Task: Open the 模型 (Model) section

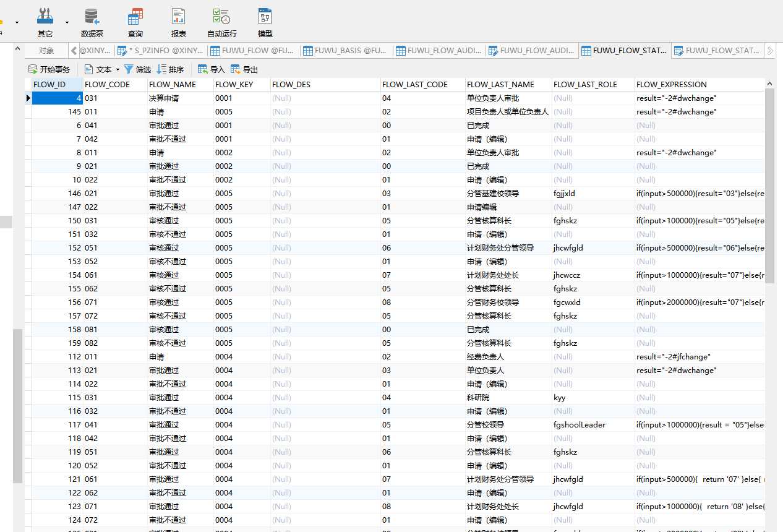Action: 265,22
